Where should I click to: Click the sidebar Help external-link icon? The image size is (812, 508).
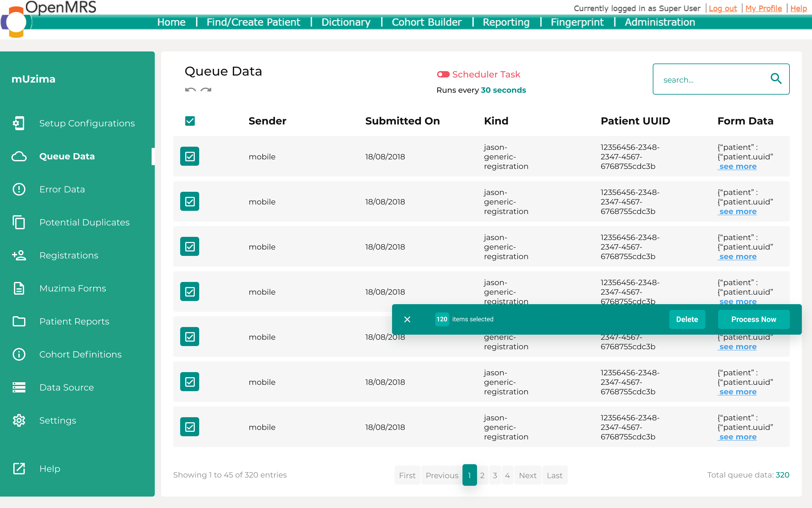pos(19,468)
